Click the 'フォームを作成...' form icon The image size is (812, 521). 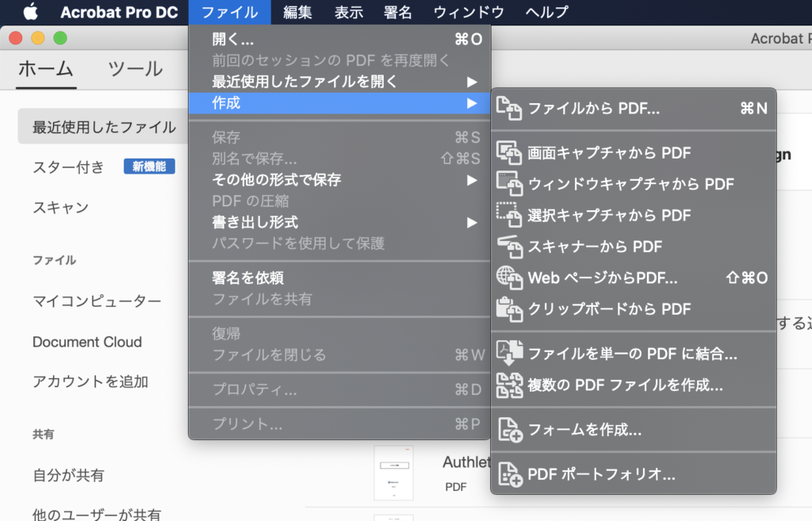pos(509,429)
